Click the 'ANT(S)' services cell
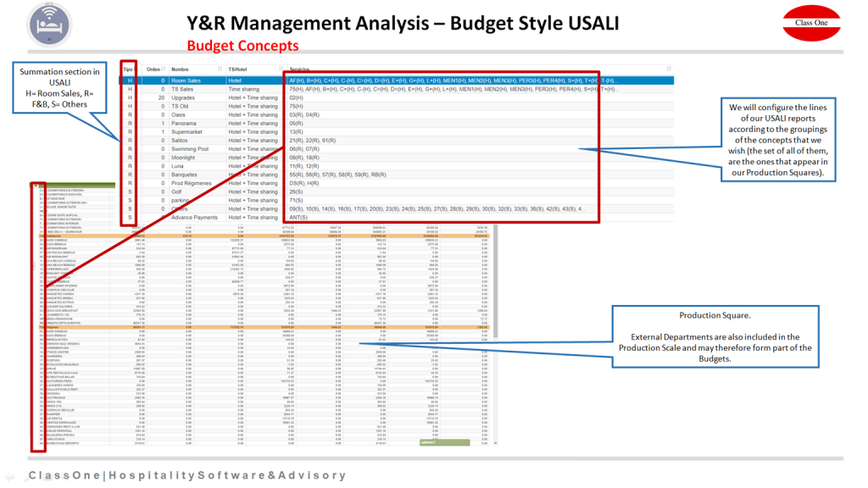Image resolution: width=868 pixels, height=488 pixels. (298, 218)
